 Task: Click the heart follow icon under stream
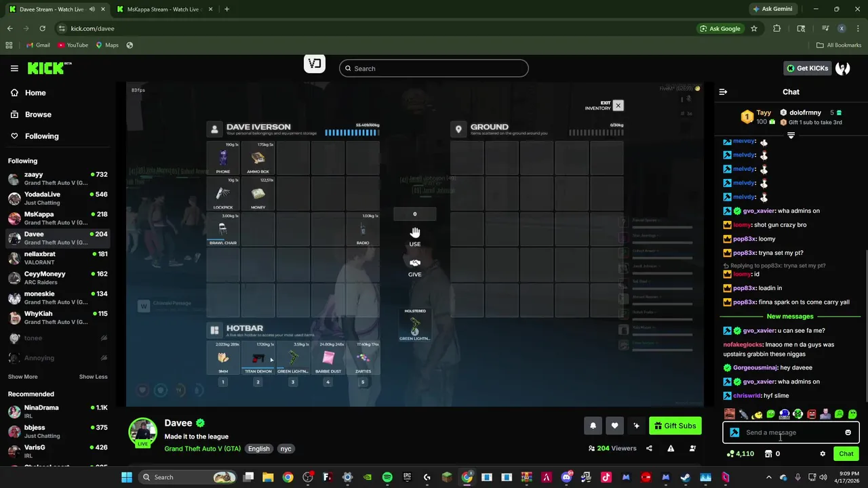coord(614,426)
